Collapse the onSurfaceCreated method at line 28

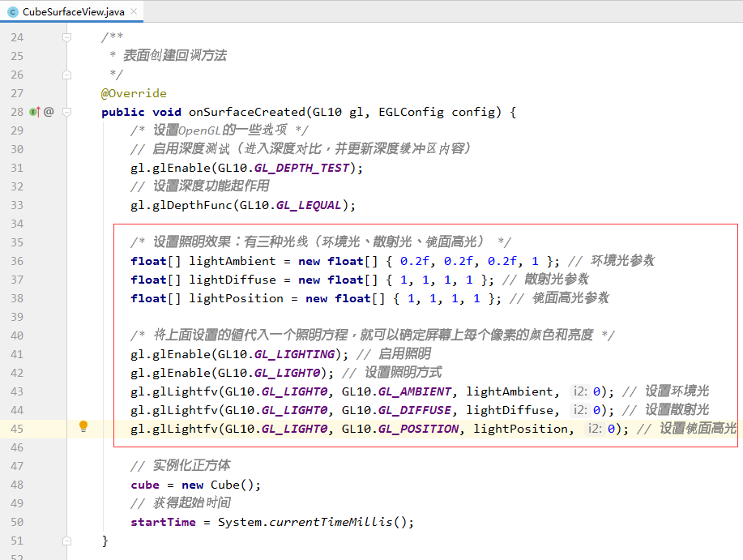pos(66,113)
